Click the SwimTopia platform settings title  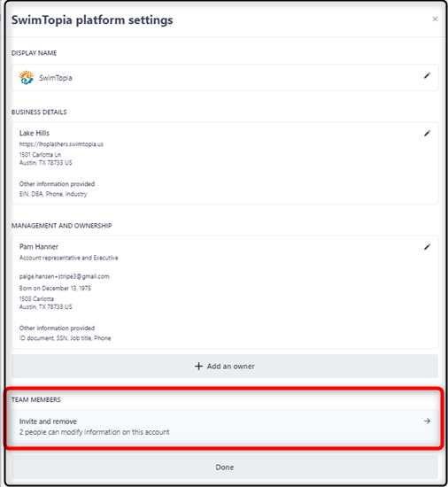click(92, 20)
